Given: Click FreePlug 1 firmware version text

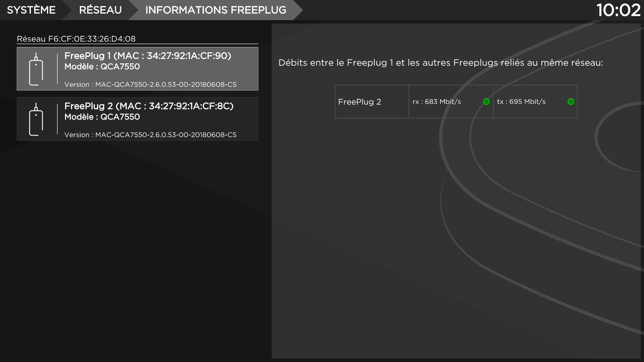Looking at the screenshot, I should [150, 85].
